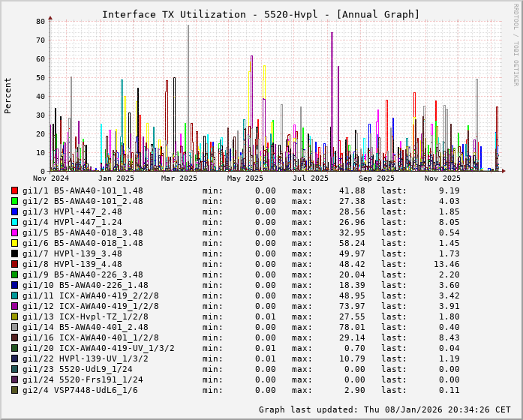The height and width of the screenshot is (420, 523).
Task: Click the 'Graph last updated' timestamp text
Action: click(386, 409)
